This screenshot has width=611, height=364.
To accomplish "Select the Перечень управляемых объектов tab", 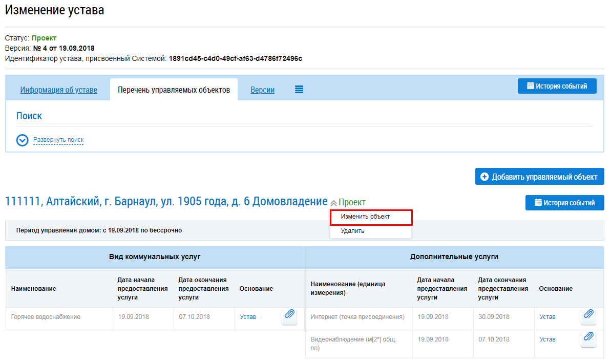I will [174, 90].
